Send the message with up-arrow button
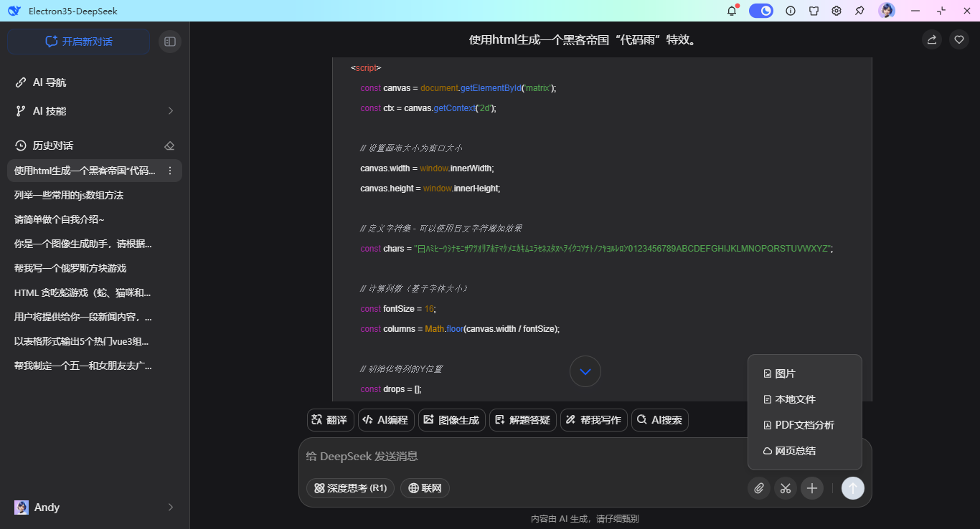980x529 pixels. tap(853, 488)
